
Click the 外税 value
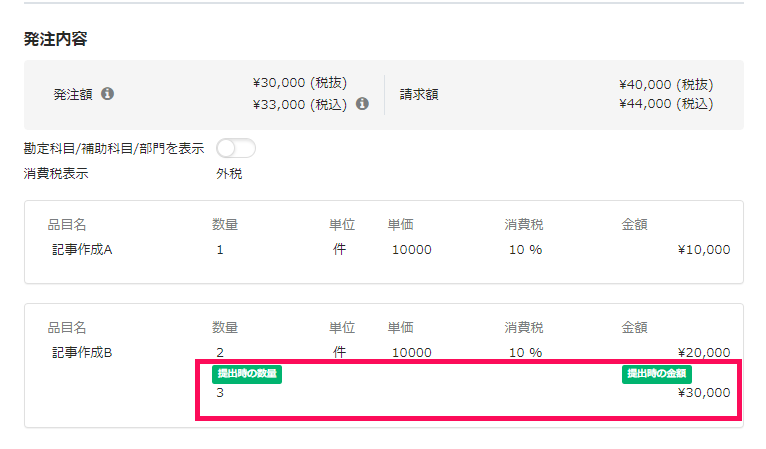pos(229,173)
